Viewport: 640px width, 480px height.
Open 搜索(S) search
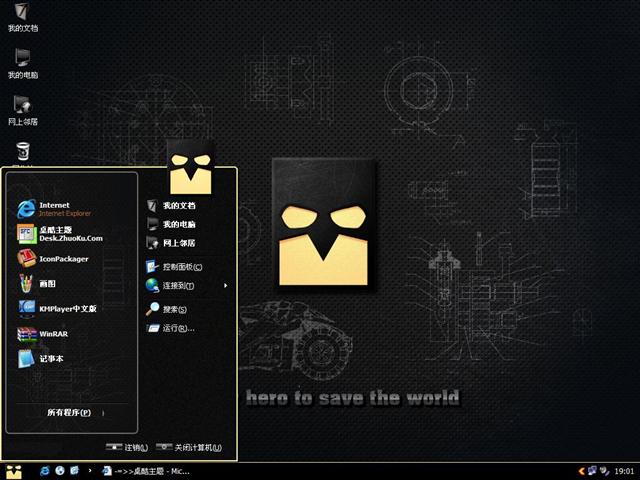point(167,309)
